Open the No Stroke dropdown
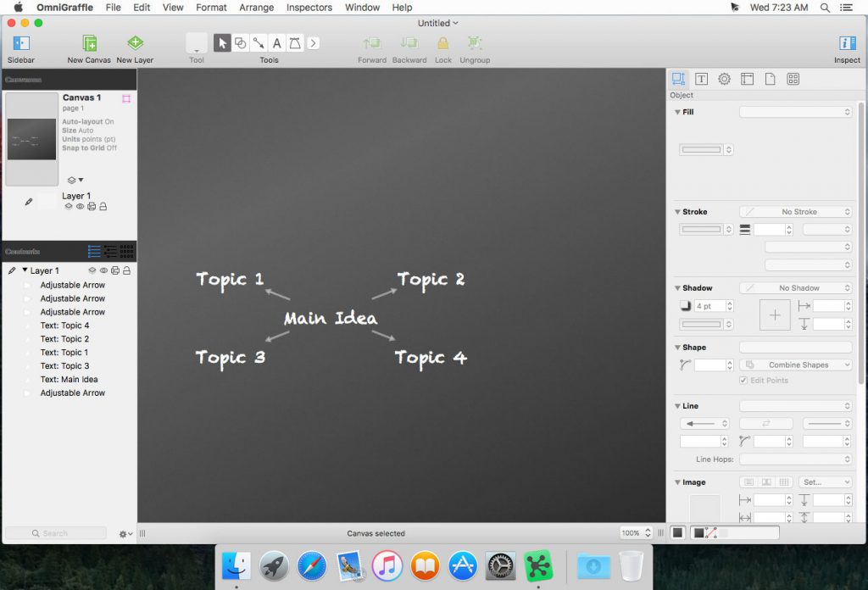Screen dimensions: 868x590 click(795, 211)
